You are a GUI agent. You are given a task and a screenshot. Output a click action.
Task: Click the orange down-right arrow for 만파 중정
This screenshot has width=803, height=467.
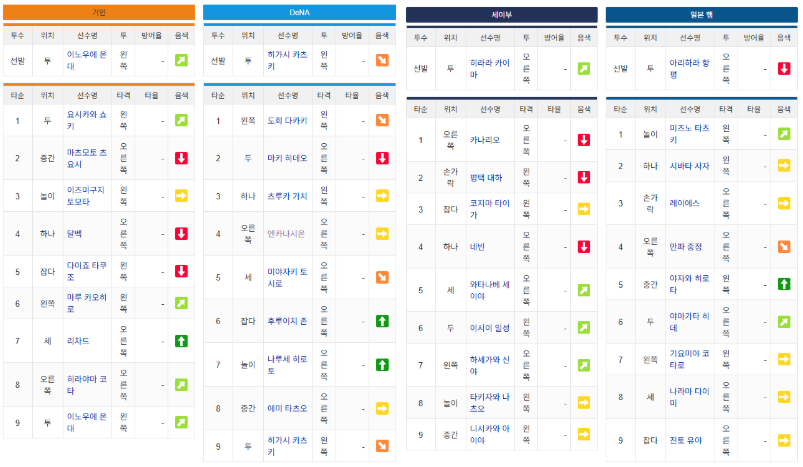(784, 247)
